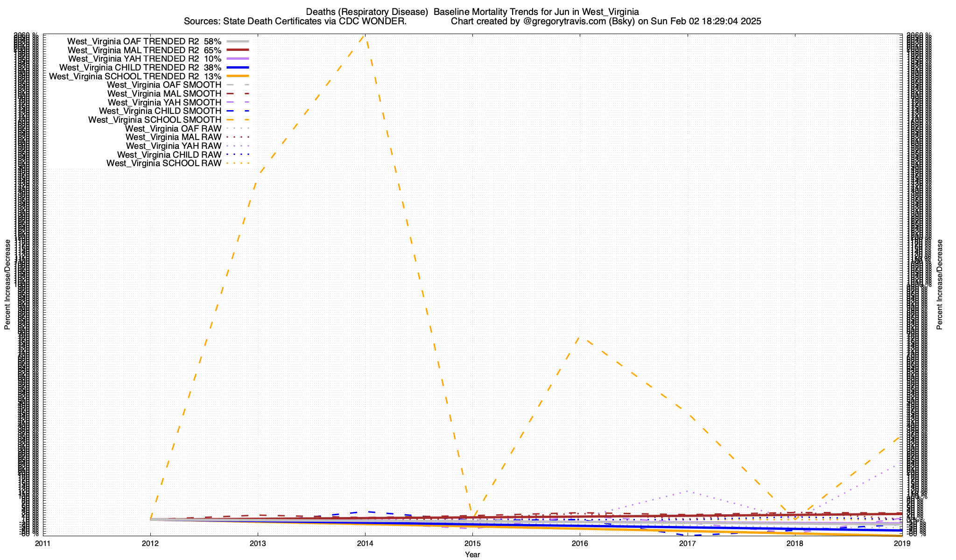Click the OAF TRENDED R2 legend entry
Image resolution: width=956 pixels, height=560 pixels.
(x=145, y=41)
